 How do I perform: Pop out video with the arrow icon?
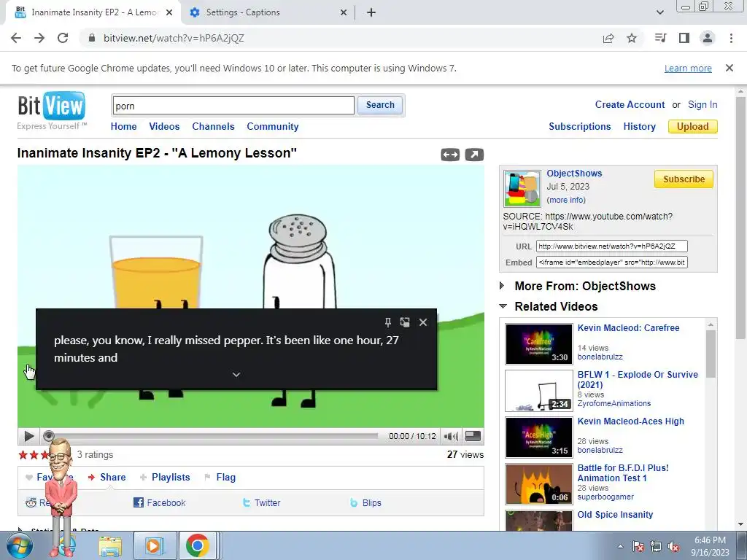coord(474,155)
